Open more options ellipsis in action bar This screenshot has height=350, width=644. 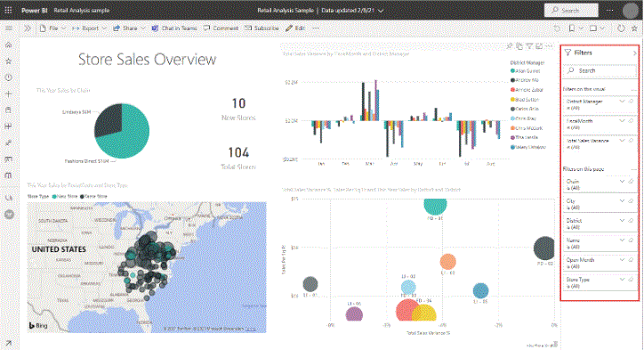[316, 28]
